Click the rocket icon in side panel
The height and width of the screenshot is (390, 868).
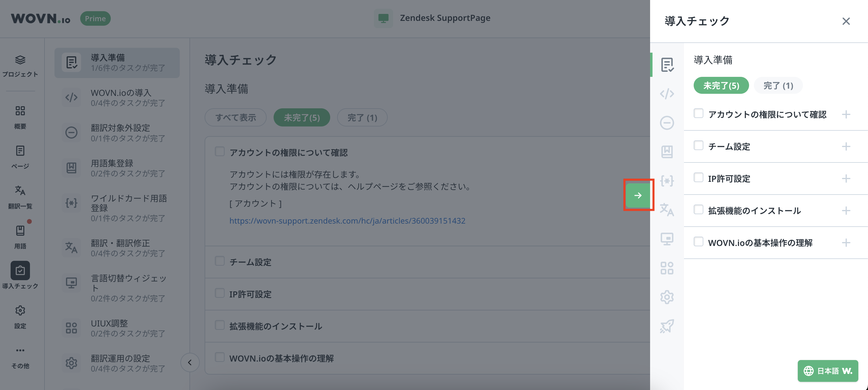tap(667, 326)
